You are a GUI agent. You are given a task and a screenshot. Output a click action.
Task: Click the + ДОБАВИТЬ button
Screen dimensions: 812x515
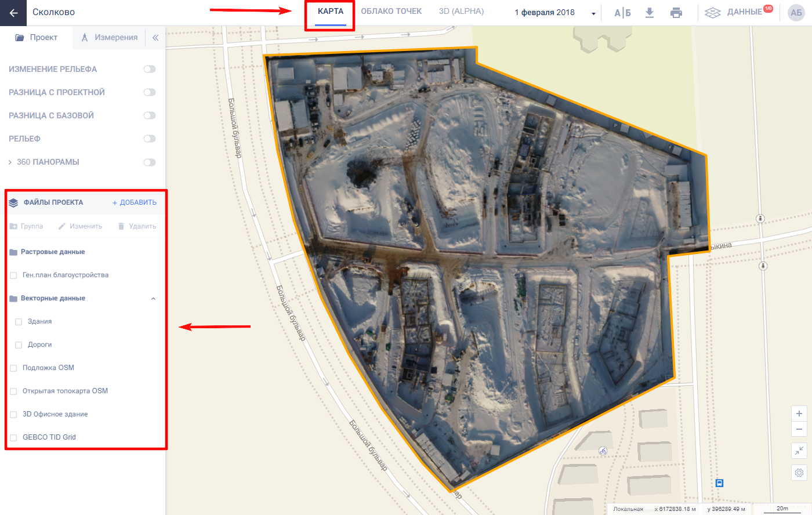click(135, 202)
